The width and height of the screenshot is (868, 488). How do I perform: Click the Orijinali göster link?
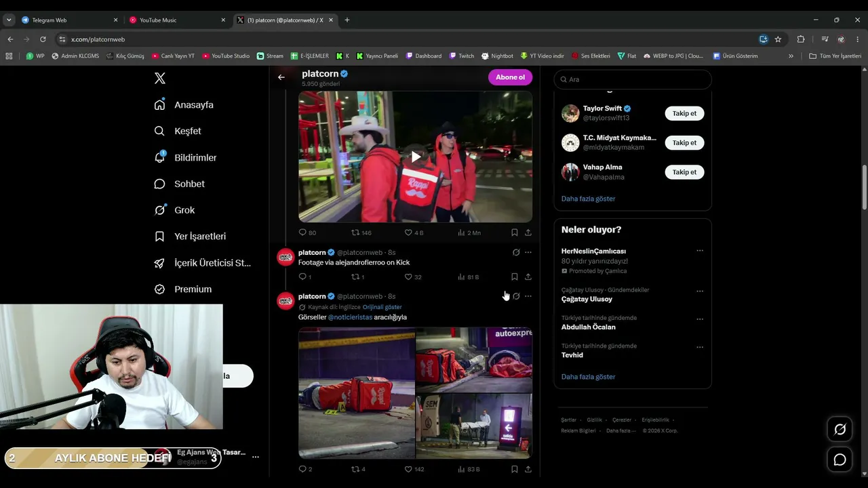382,307
